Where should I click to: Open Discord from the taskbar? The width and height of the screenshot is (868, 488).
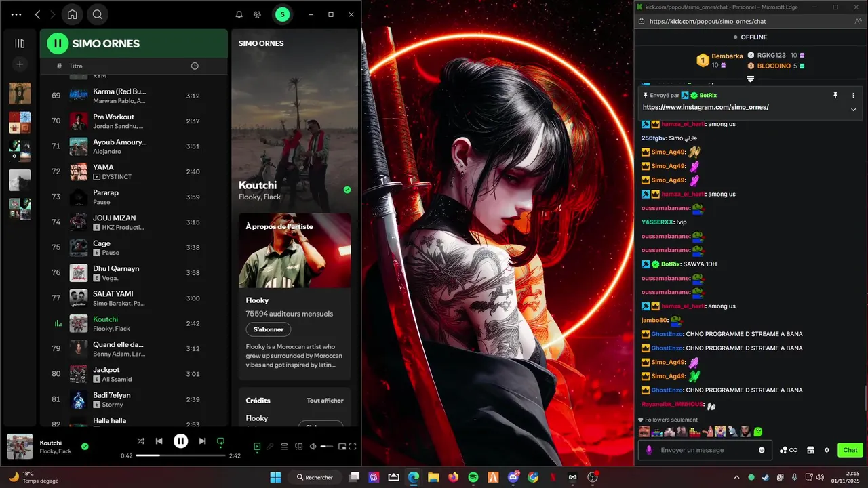tap(513, 477)
